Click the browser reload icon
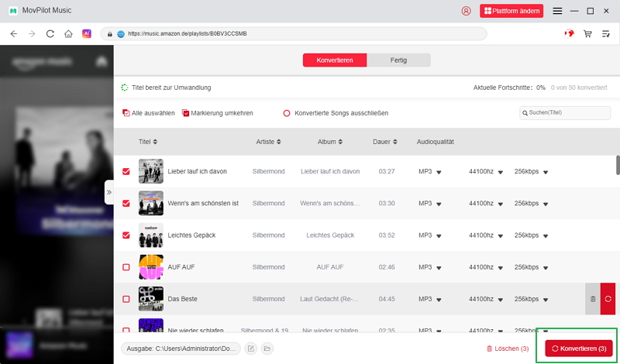Image resolution: width=620 pixels, height=364 pixels. click(50, 34)
